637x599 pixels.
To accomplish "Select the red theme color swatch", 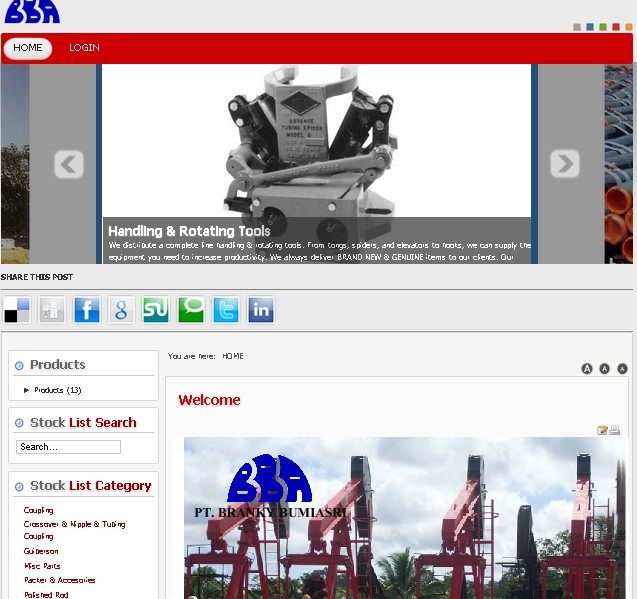I will pyautogui.click(x=616, y=27).
